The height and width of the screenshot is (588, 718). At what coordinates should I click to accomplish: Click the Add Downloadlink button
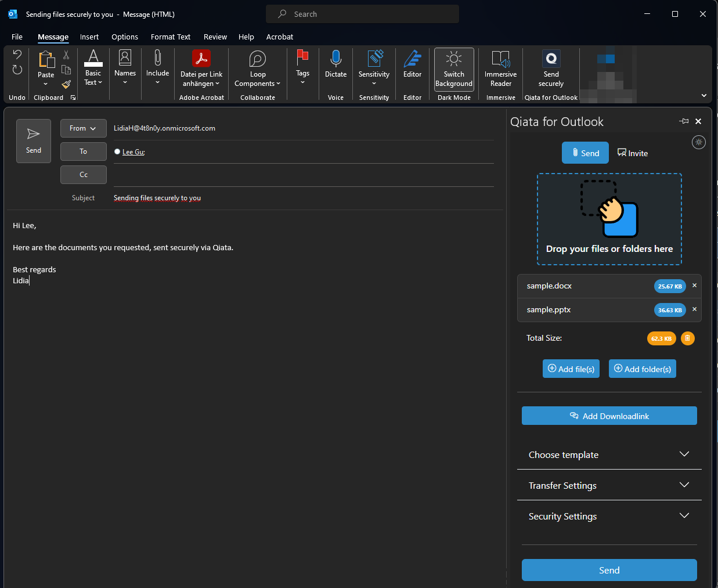point(609,416)
